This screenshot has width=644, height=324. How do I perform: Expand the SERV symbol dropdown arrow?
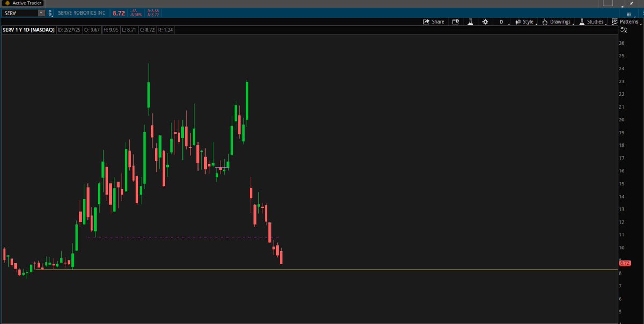(x=41, y=12)
